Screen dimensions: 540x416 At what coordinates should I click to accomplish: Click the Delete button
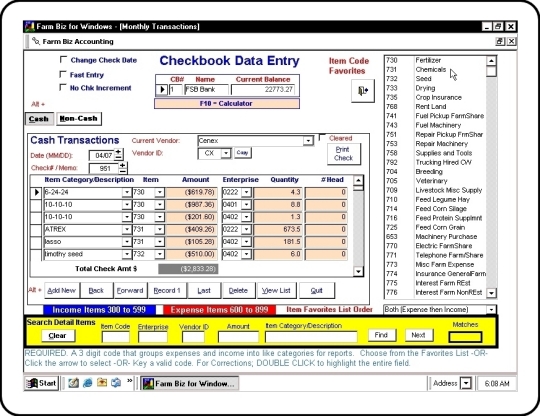(238, 291)
